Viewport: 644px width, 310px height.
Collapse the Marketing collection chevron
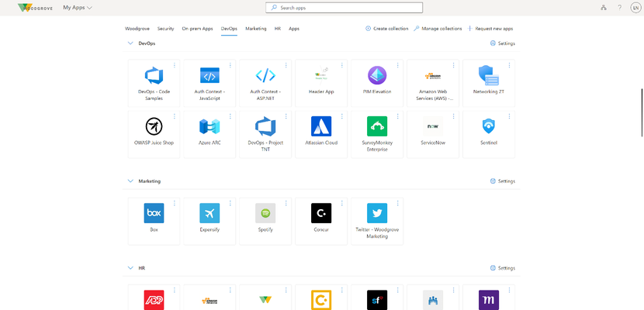coord(130,181)
